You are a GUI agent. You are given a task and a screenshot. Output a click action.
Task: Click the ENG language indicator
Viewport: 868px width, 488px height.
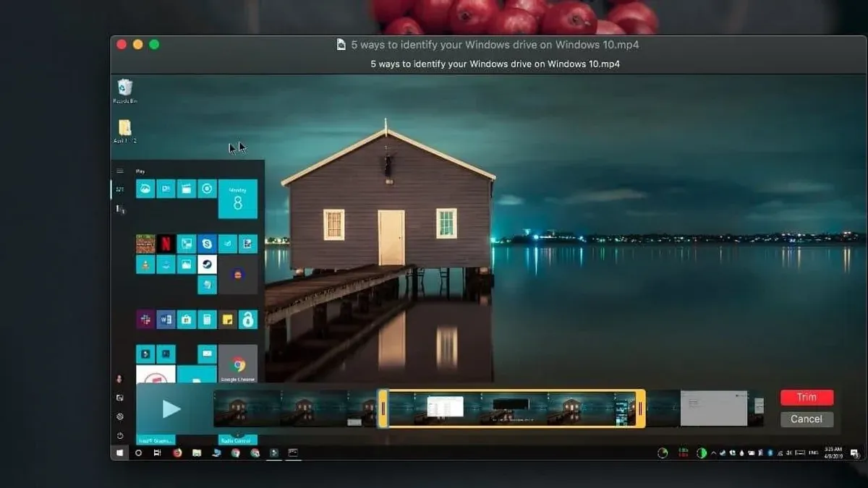pyautogui.click(x=812, y=453)
